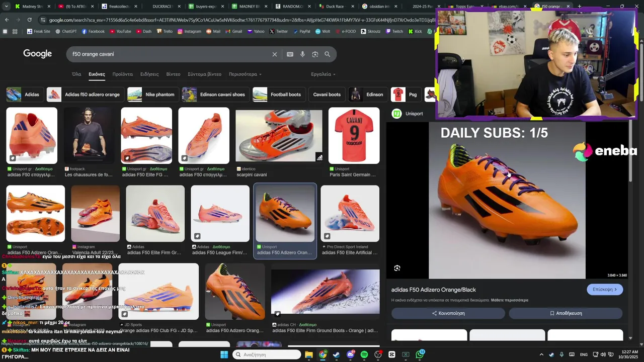
Task: Open the large orange F50 Adizero preview image
Action: coord(507,200)
